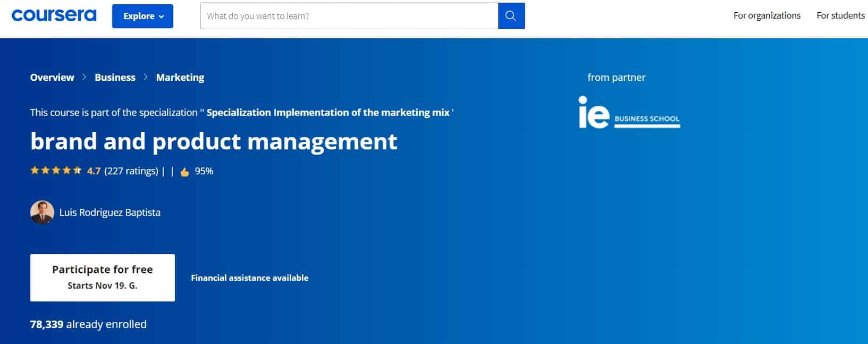Open the Explore dropdown menu

click(142, 16)
